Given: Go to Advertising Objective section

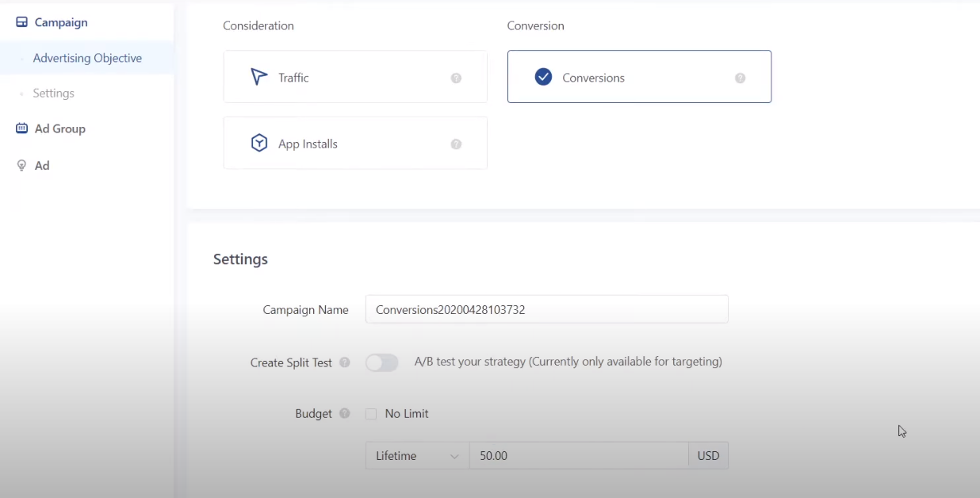Looking at the screenshot, I should pyautogui.click(x=87, y=58).
